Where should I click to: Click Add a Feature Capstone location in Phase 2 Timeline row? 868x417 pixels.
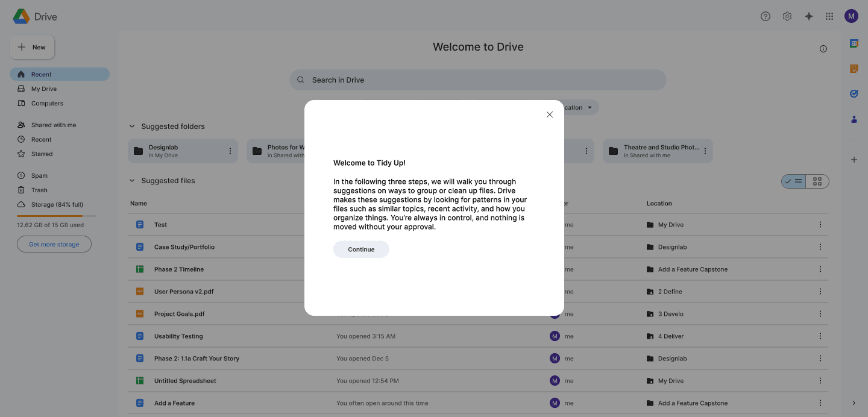pyautogui.click(x=687, y=269)
